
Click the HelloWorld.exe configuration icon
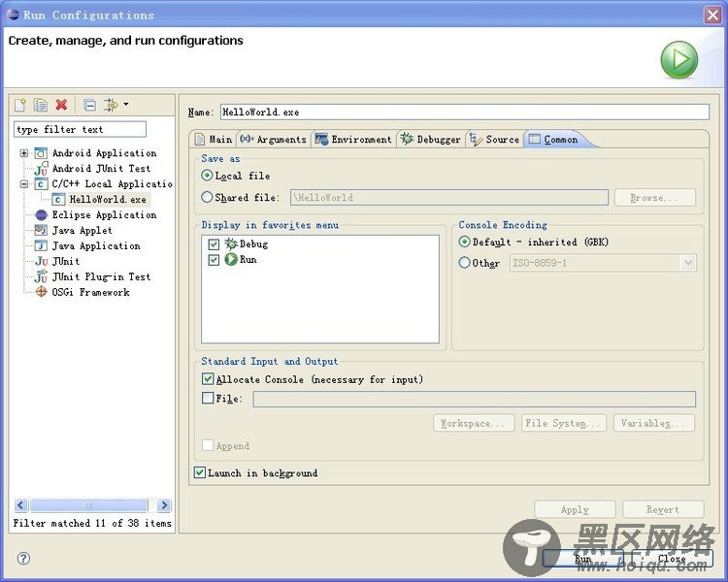point(58,200)
